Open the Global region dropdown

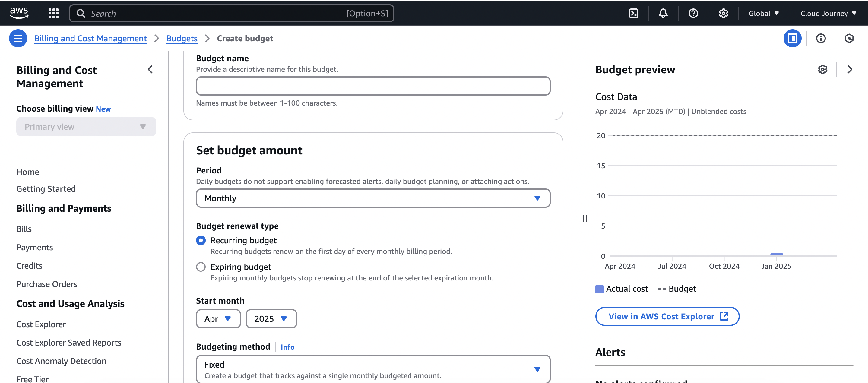pos(764,13)
